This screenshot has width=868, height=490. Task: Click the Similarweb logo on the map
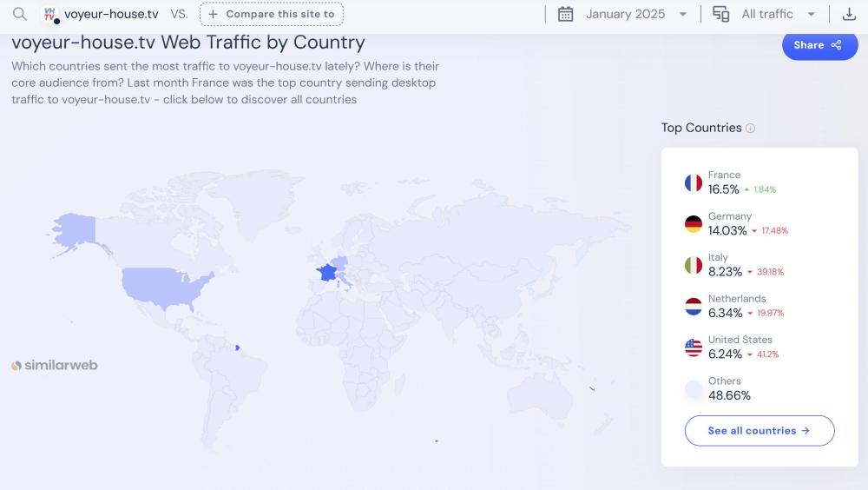pyautogui.click(x=54, y=366)
